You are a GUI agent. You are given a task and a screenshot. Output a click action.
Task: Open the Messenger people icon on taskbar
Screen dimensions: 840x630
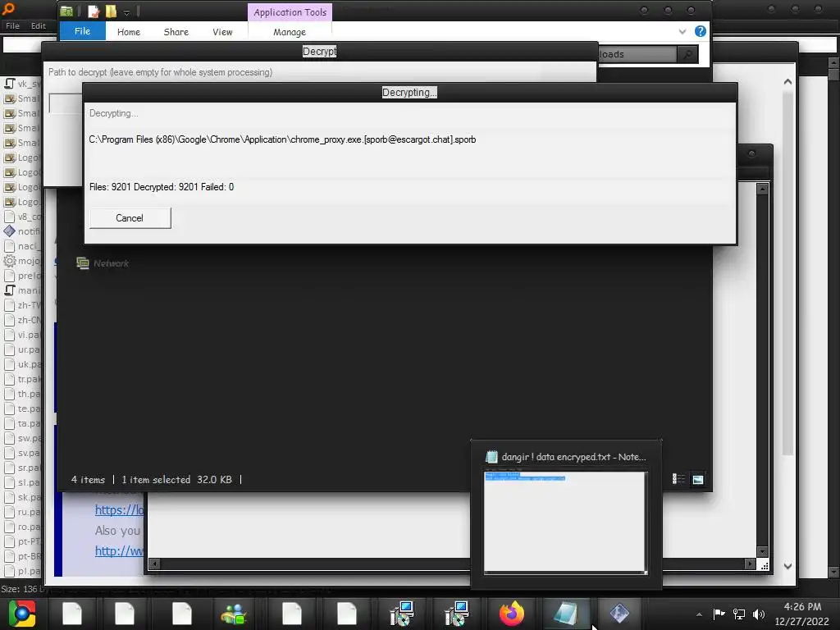234,614
